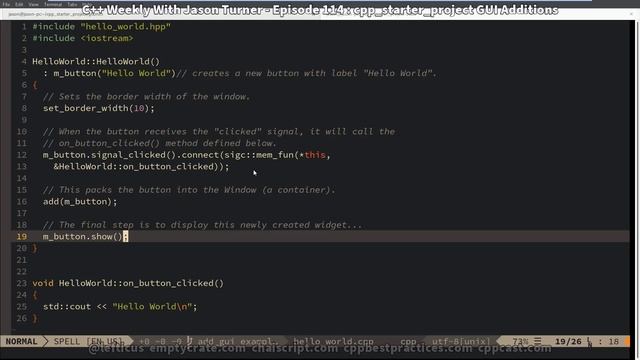This screenshot has height=360, width=640.
Task: Click line number 19 in the gutter
Action: [x=22, y=237]
